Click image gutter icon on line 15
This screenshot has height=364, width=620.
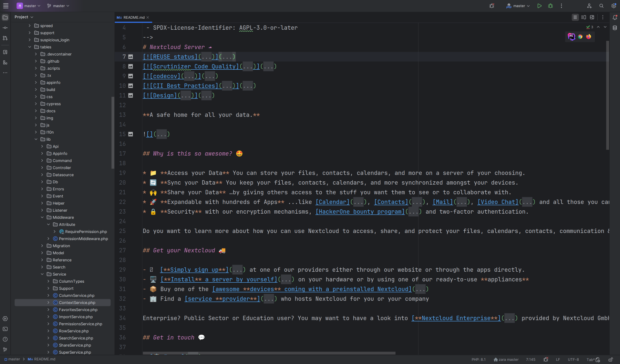coord(130,134)
